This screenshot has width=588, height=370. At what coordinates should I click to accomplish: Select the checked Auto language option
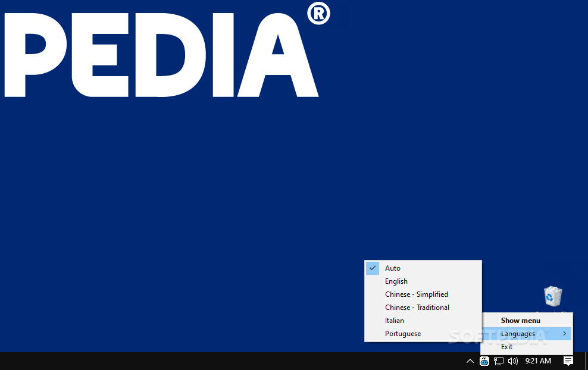[423, 268]
